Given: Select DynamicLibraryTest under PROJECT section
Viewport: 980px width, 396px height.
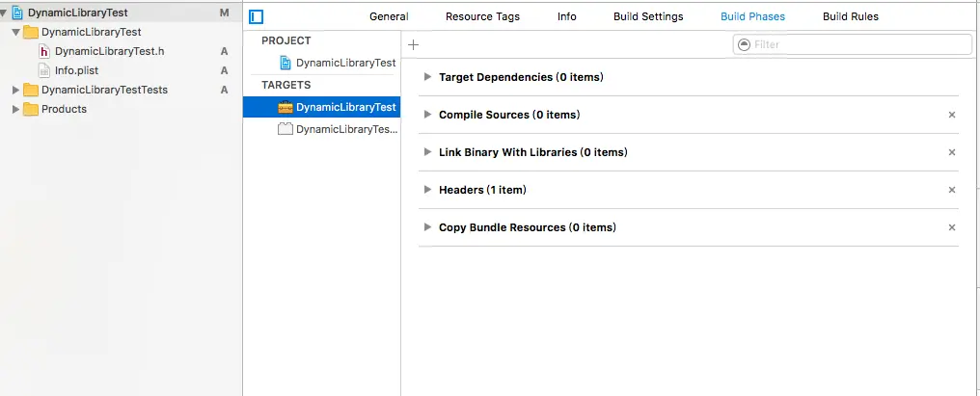Looking at the screenshot, I should 345,63.
